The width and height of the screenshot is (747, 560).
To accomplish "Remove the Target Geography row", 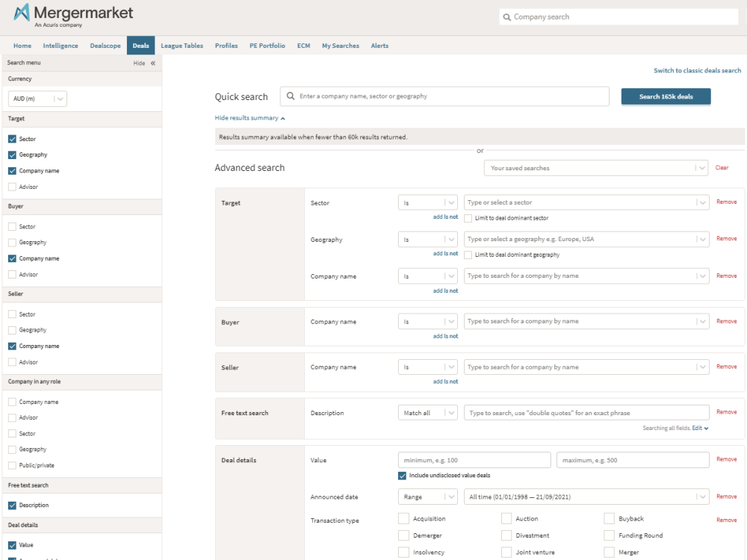I will (x=727, y=239).
